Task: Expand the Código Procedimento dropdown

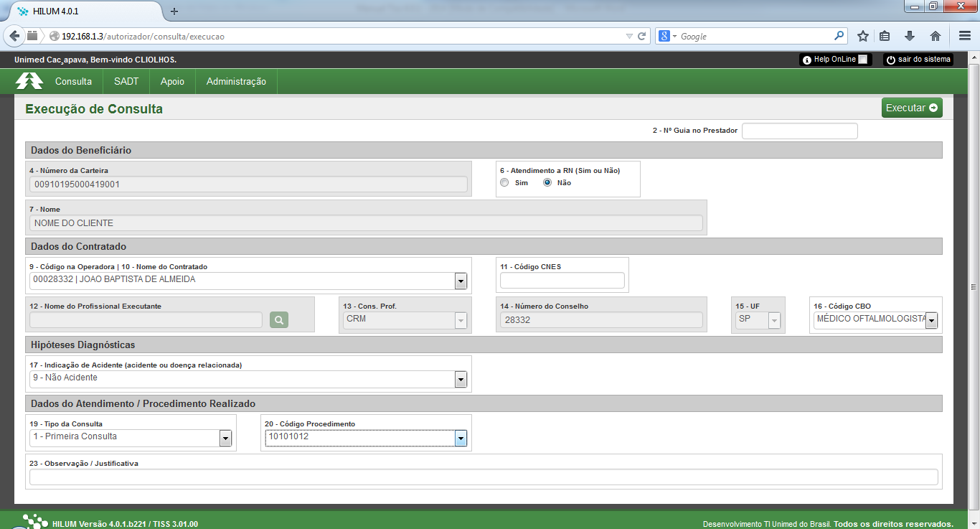Action: click(461, 438)
